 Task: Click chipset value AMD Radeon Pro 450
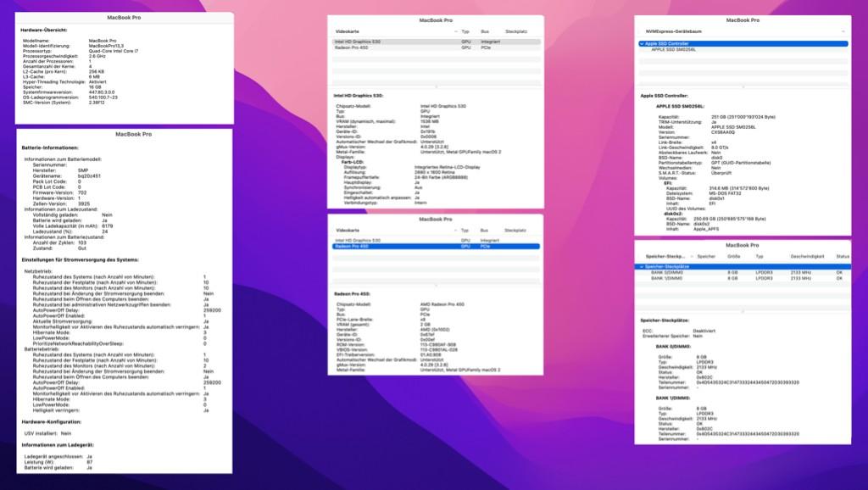pos(442,304)
